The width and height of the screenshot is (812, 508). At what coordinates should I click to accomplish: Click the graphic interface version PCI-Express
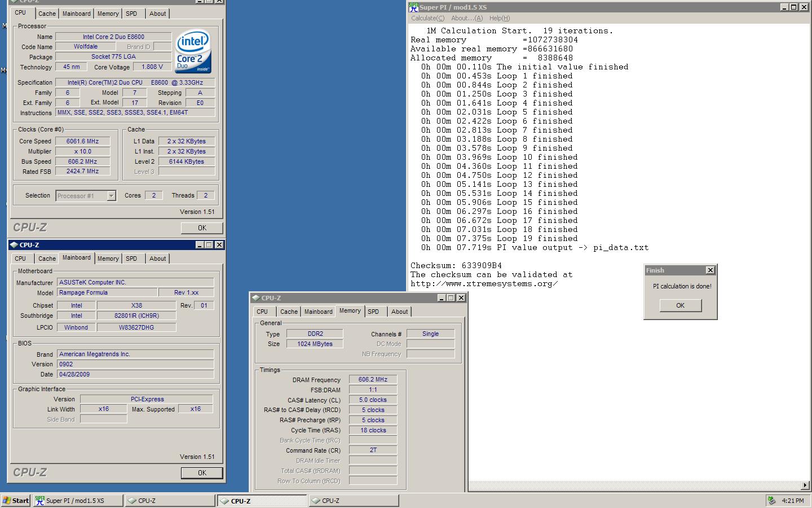click(x=147, y=400)
